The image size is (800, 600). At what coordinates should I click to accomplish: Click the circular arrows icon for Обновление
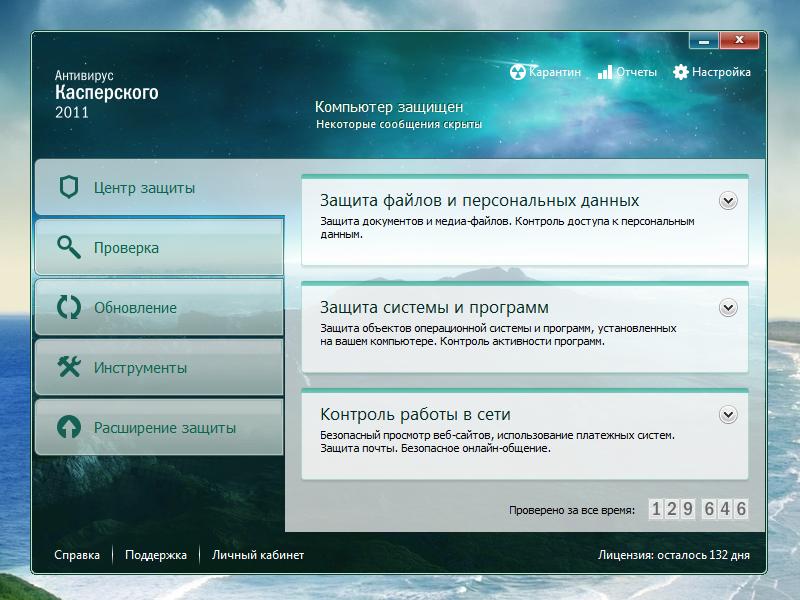[x=69, y=307]
